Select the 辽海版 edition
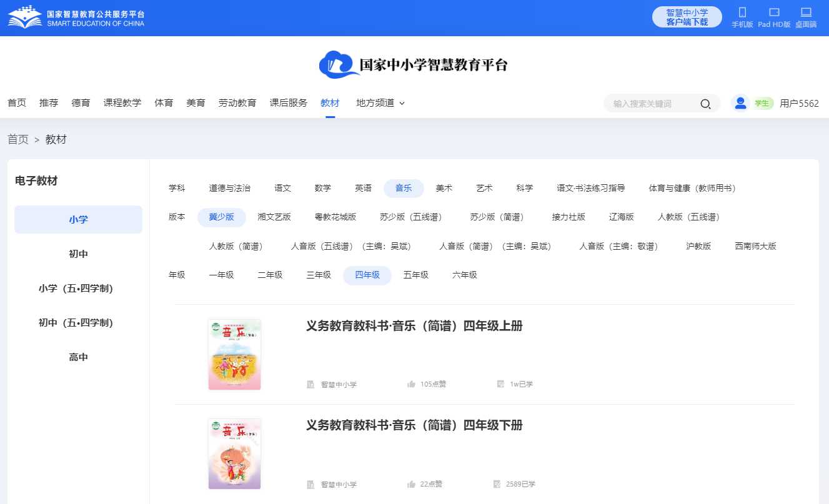Viewport: 829px width, 504px height. pos(622,217)
